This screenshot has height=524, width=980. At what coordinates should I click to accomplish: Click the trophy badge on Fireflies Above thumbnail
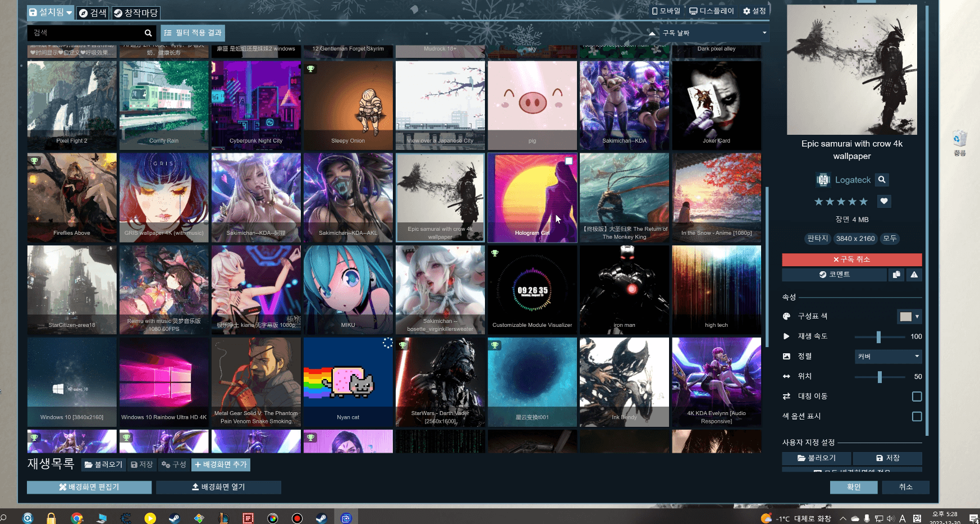point(34,161)
